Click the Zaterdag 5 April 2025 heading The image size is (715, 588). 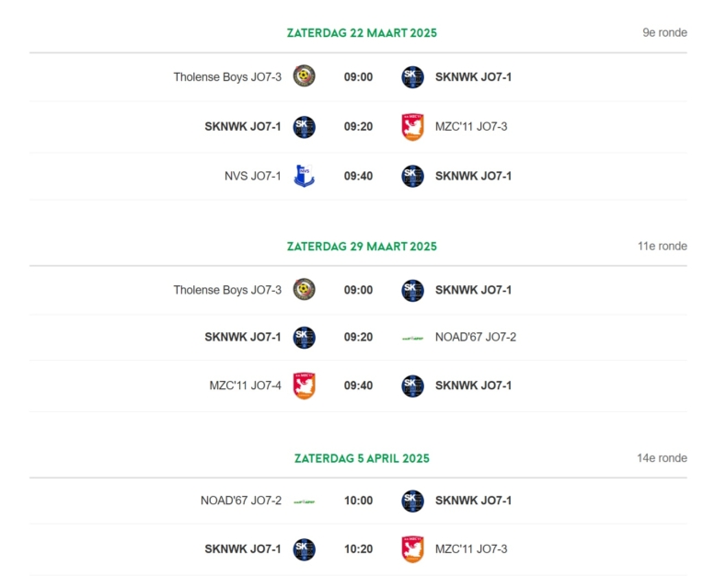[x=362, y=458]
